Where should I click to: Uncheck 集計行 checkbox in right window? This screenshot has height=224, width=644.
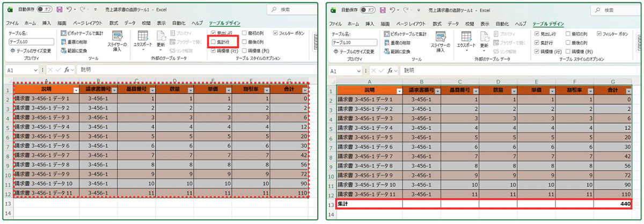coord(537,42)
